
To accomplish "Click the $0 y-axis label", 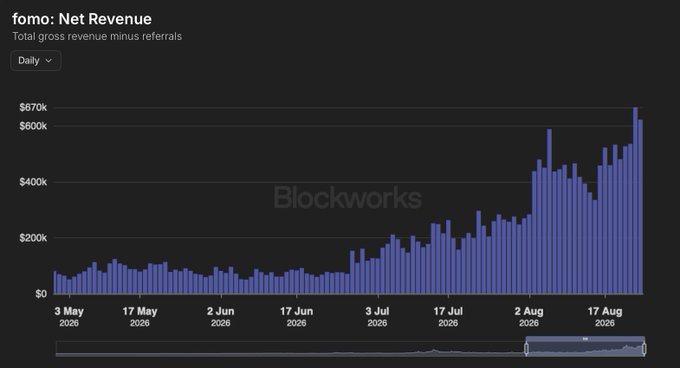I will (x=41, y=294).
